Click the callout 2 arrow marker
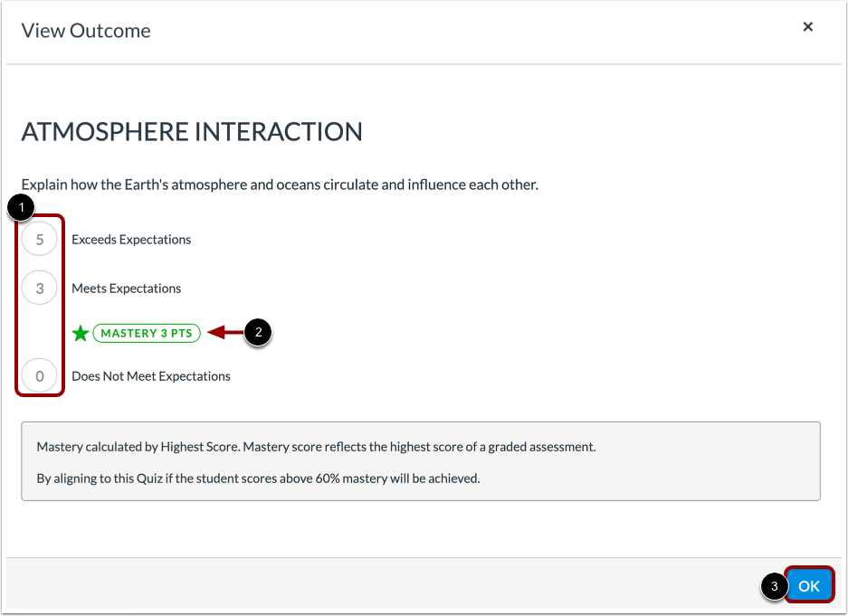Image resolution: width=848 pixels, height=616 pixels. 258,333
